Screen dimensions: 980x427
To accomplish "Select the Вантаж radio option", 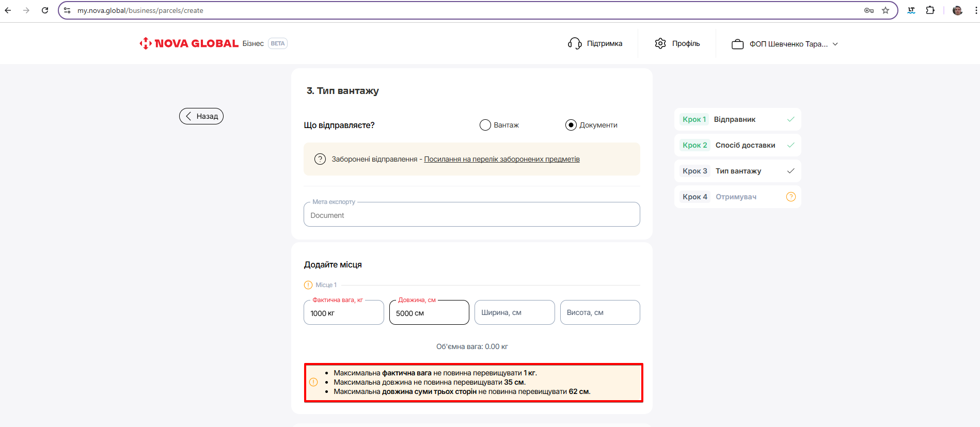I will click(485, 125).
